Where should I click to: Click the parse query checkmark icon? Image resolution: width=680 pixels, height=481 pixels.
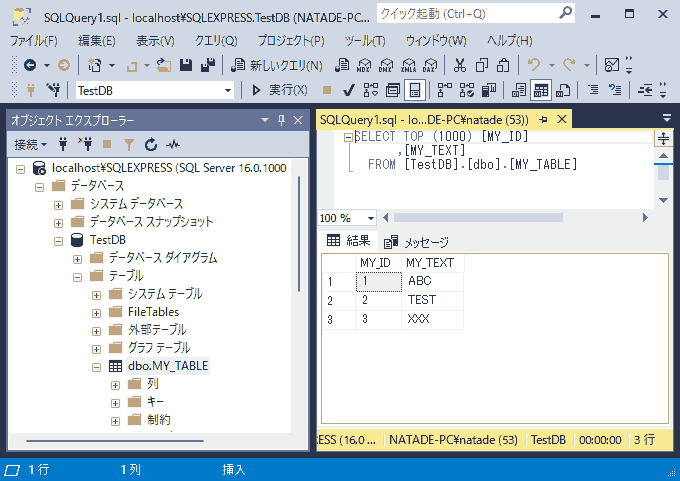pyautogui.click(x=350, y=90)
